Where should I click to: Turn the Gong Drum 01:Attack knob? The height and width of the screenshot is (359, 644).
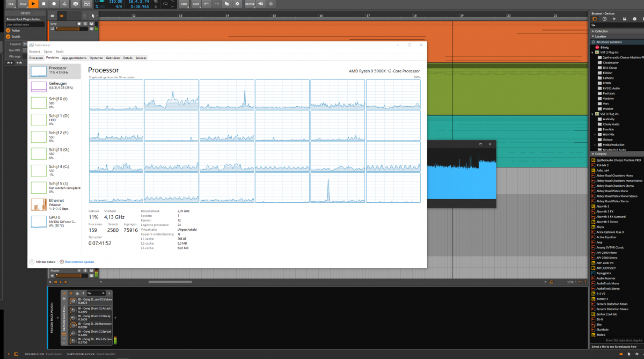click(73, 309)
